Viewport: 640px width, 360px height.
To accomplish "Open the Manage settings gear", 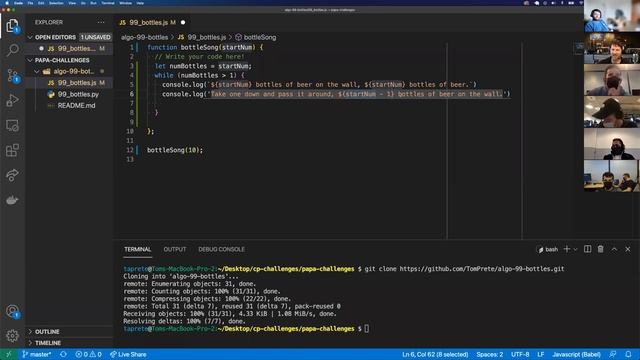I will coord(12,336).
